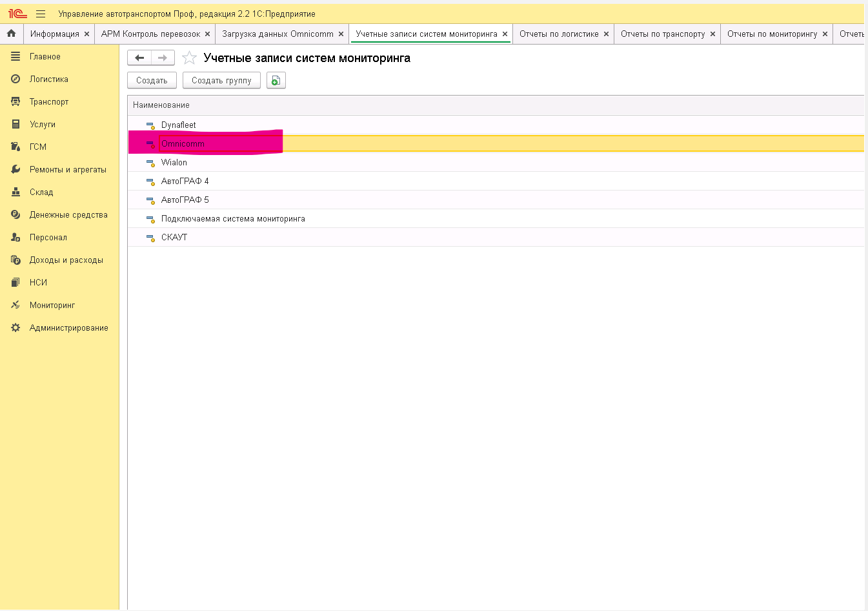Click the back navigation arrow
Screen dimensions: 868x611
point(139,58)
